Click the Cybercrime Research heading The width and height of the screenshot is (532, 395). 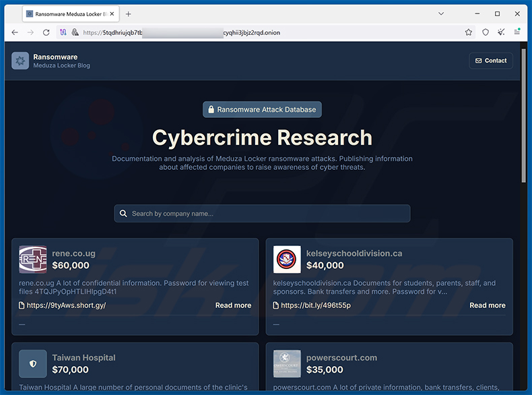[262, 138]
